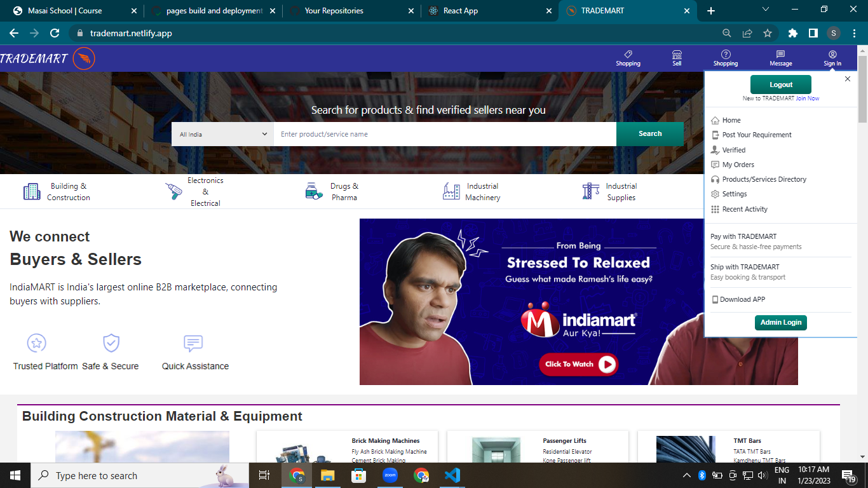This screenshot has width=868, height=488.
Task: Click the Safe & Secure shield icon
Action: (111, 343)
